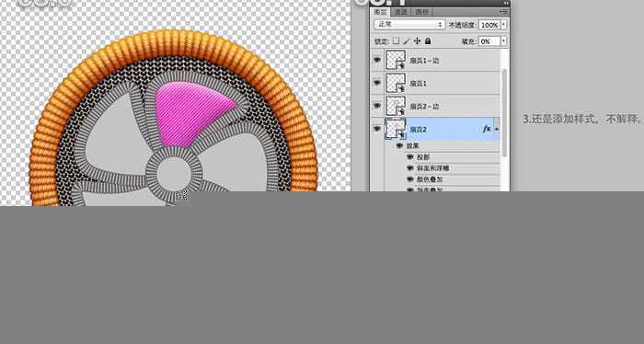This screenshot has height=344, width=644.
Task: Hide the 扇页2-边 layer
Action: [x=377, y=106]
